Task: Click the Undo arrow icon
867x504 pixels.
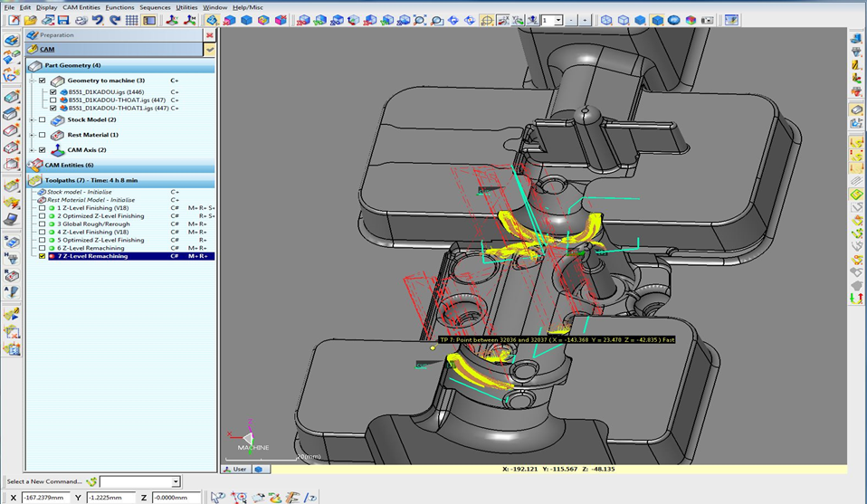Action: tap(98, 20)
